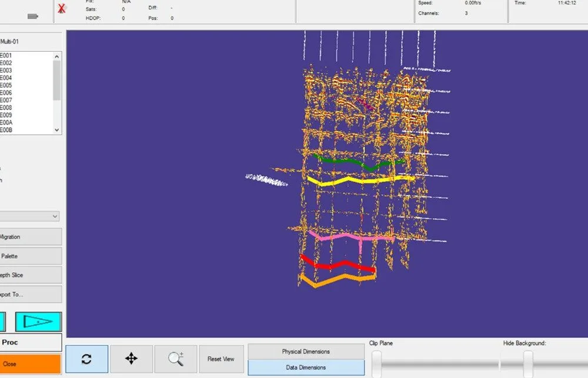Click the orange Close button
This screenshot has width=588, height=378.
[31, 364]
